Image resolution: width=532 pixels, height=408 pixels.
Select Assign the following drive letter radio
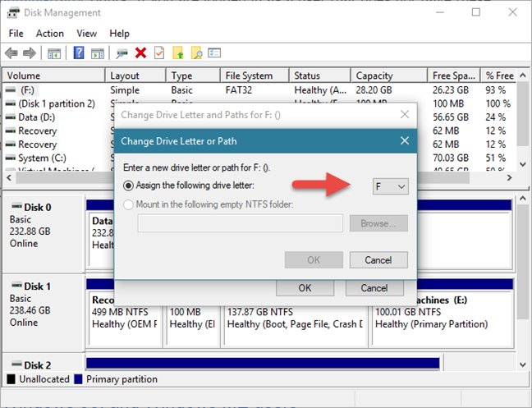coord(128,186)
